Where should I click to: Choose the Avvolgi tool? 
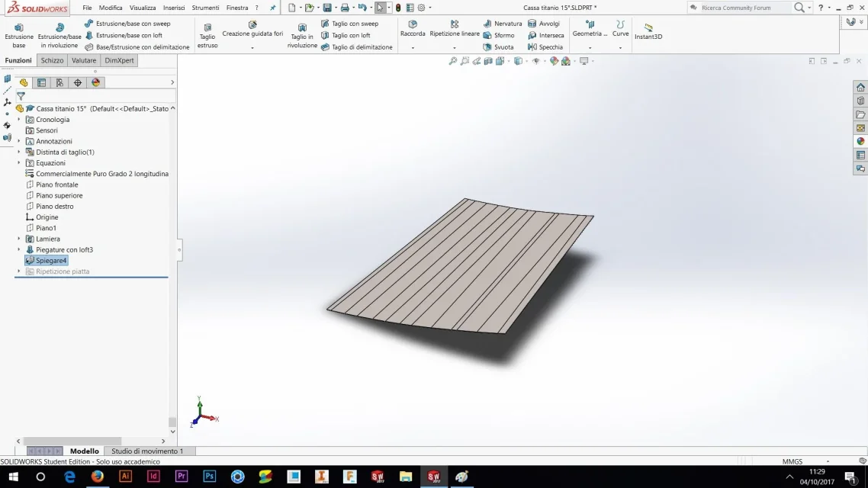(544, 24)
